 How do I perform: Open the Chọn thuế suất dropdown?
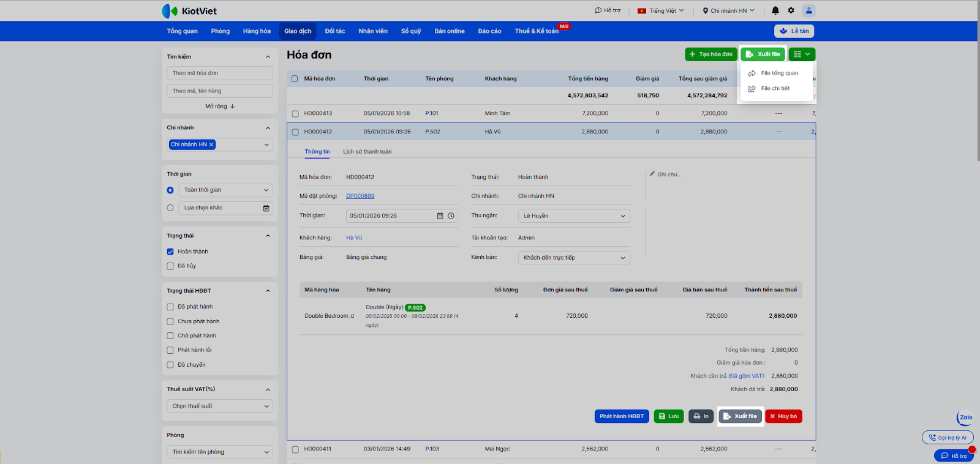[x=219, y=406]
